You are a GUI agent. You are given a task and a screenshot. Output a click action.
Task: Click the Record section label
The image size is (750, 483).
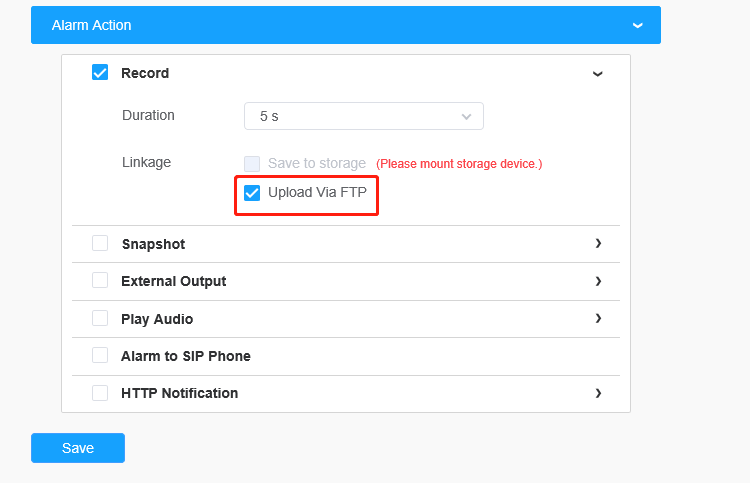[x=145, y=73]
